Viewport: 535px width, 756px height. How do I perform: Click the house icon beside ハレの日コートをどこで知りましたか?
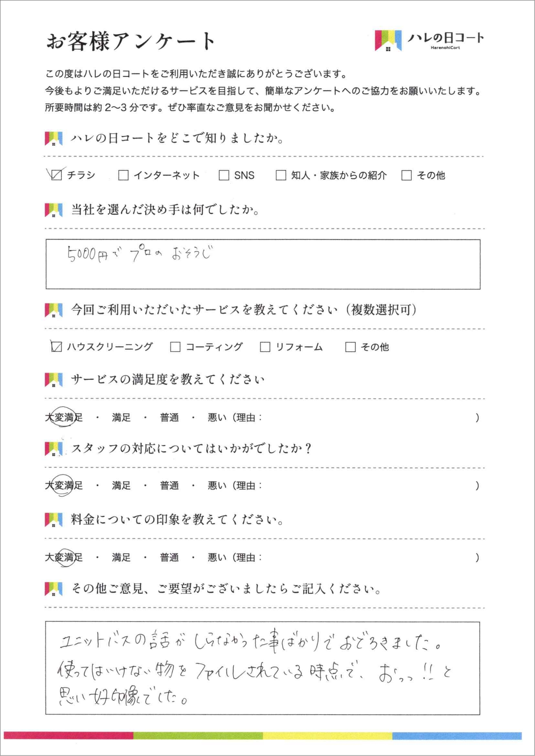[x=53, y=139]
